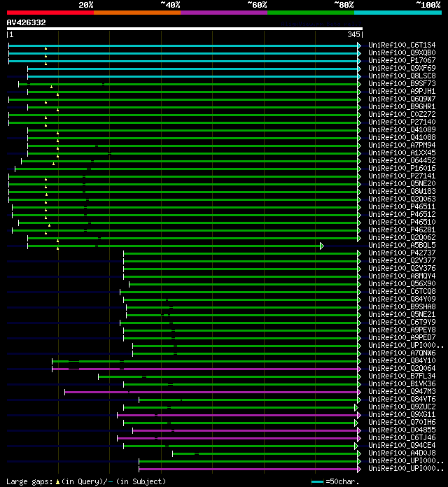
Task: Click the UniRef100_Q2V377 label
Action: coord(402,260)
